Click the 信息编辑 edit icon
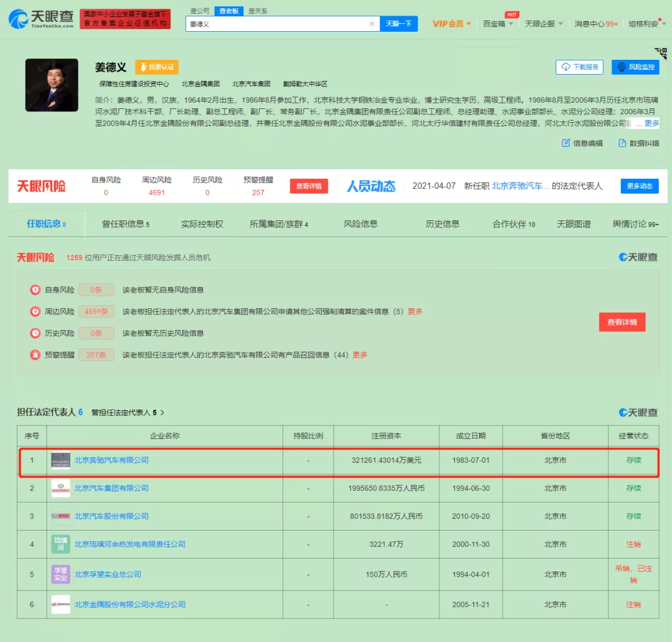The width and height of the screenshot is (672, 642). 566,143
